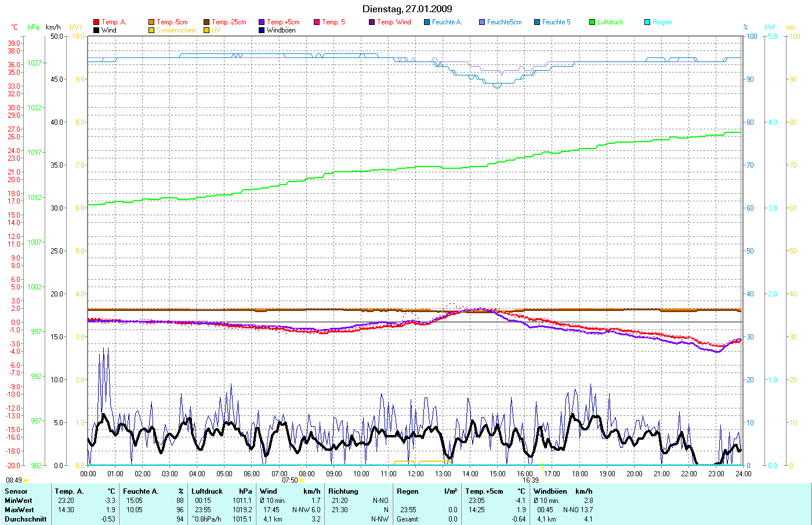
Task: Click the black Wind legend square
Action: click(96, 30)
